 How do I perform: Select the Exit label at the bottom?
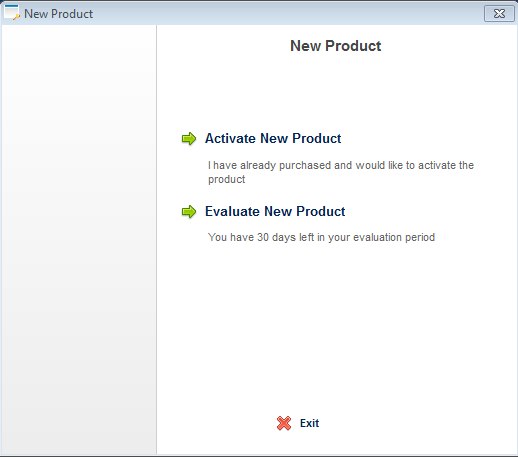pos(309,423)
